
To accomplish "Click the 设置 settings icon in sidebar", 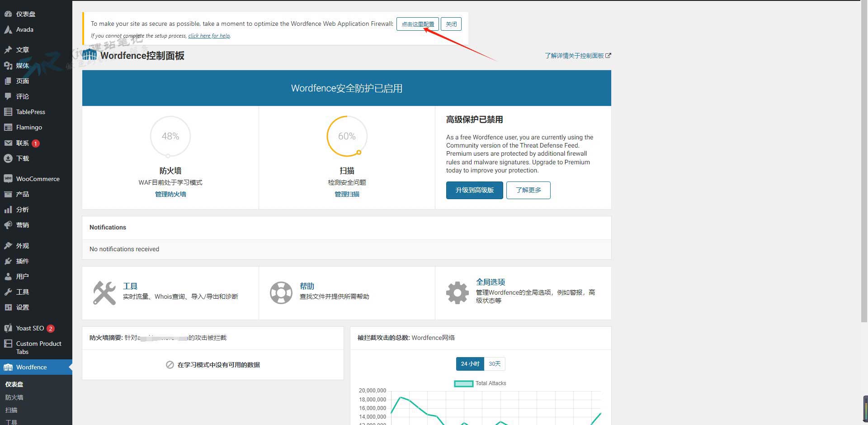I will pos(8,307).
